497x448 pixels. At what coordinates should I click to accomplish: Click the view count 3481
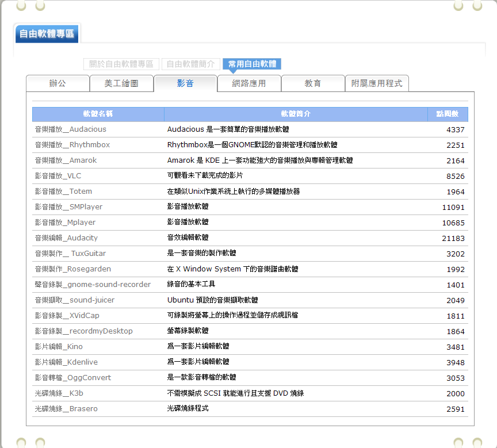click(456, 347)
